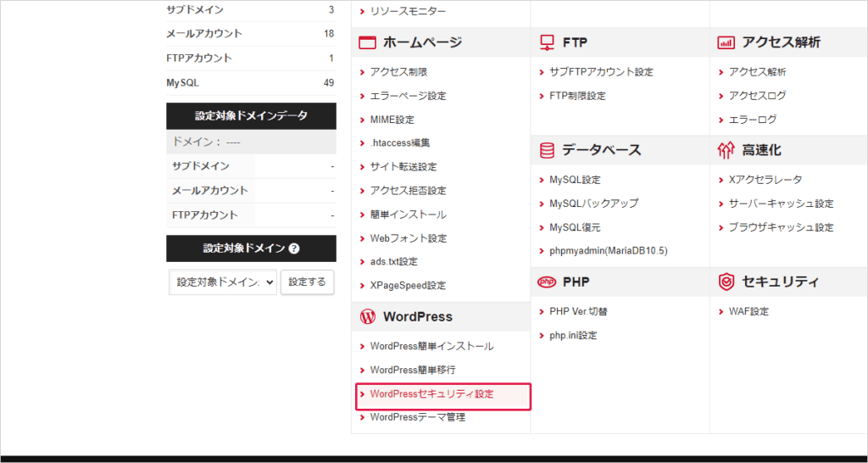Click the FTP section monitor icon
Viewport: 868px width, 463px height.
pyautogui.click(x=547, y=42)
